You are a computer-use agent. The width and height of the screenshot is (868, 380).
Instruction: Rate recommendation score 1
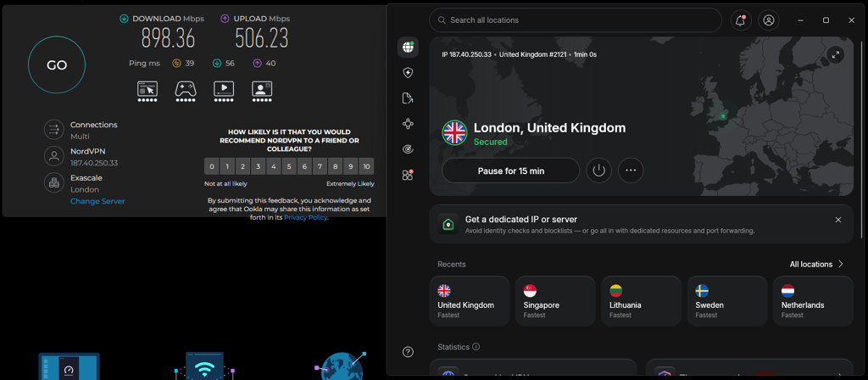tap(227, 166)
